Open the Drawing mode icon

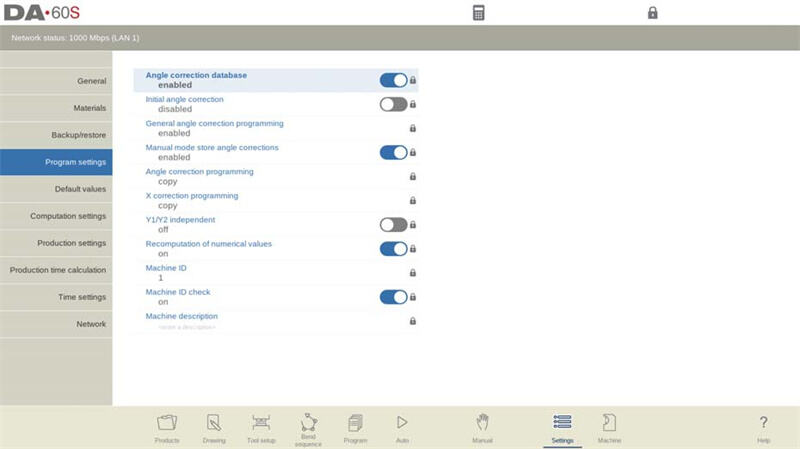[214, 423]
